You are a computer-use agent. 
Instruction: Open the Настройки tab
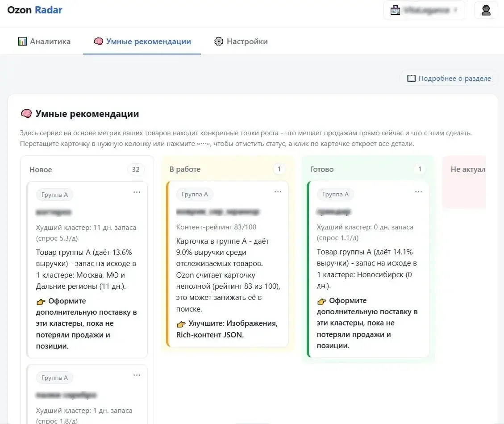pos(241,42)
